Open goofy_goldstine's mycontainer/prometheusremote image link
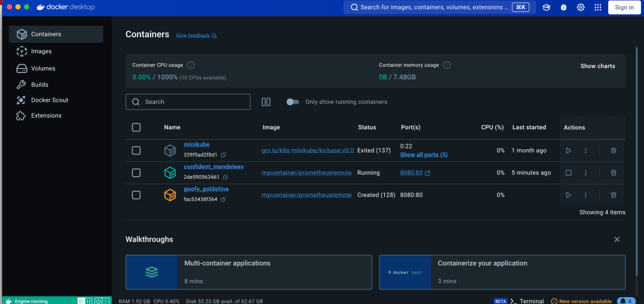Screen dimensions: 644x304 pyautogui.click(x=307, y=195)
